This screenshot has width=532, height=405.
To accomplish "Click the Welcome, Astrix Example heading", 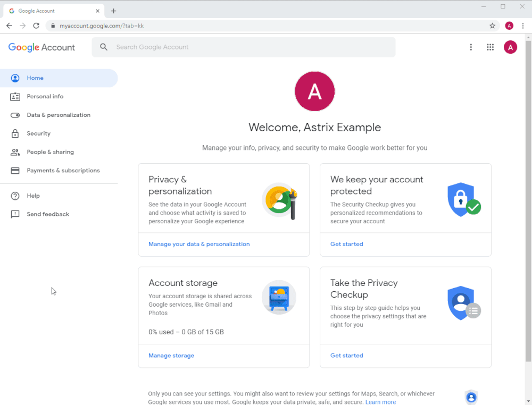I will (x=314, y=128).
